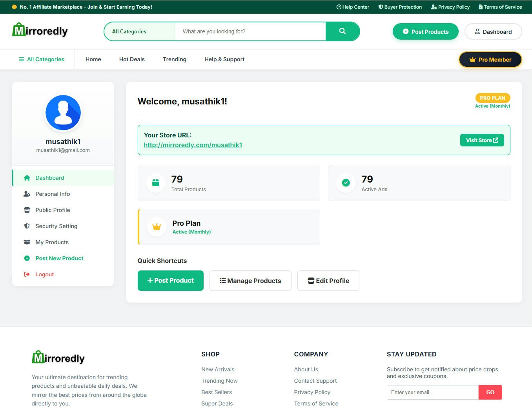Switch to the Hot Deals tab
Viewport: 532px width, 420px height.
pyautogui.click(x=131, y=59)
